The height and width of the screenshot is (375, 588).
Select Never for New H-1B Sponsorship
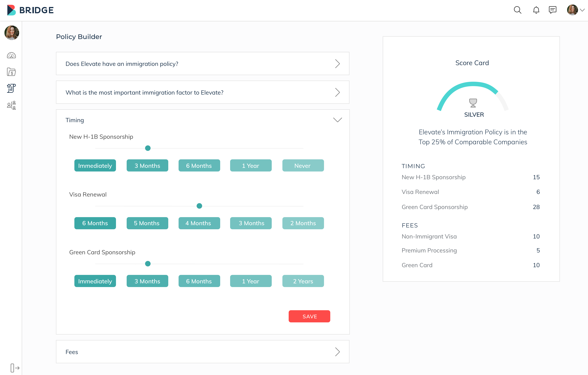303,166
